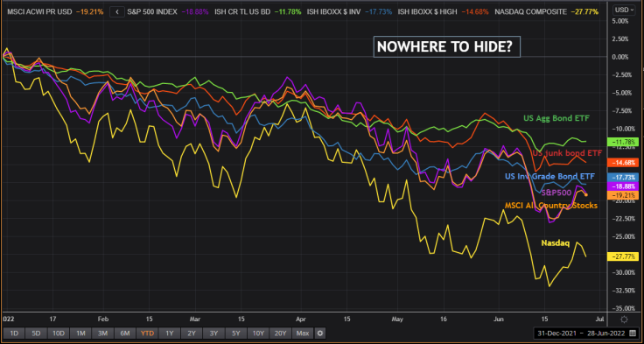Click the yellow -27.77% axis value tag
Image resolution: width=644 pixels, height=344 pixels.
(x=623, y=256)
